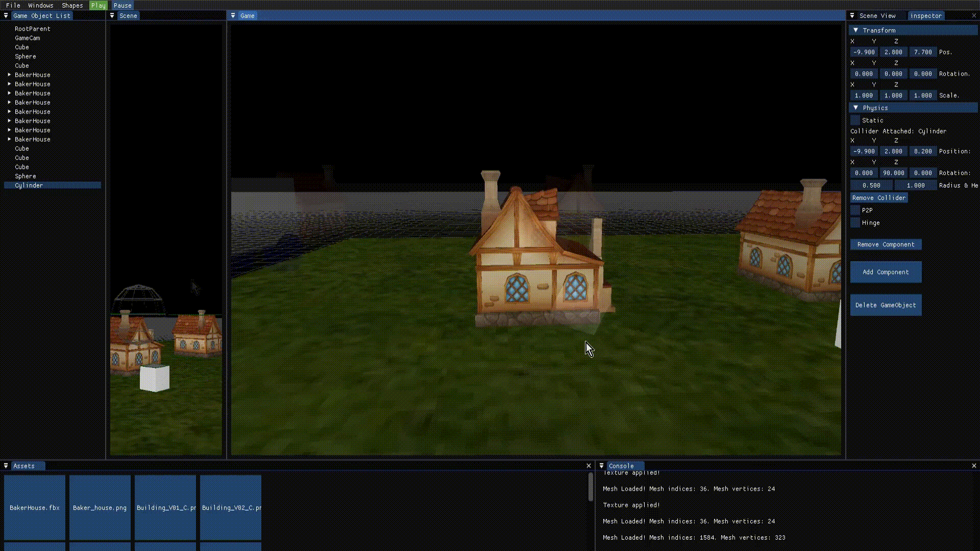
Task: Select the BakerHouse.fbx asset thumbnail
Action: click(34, 507)
